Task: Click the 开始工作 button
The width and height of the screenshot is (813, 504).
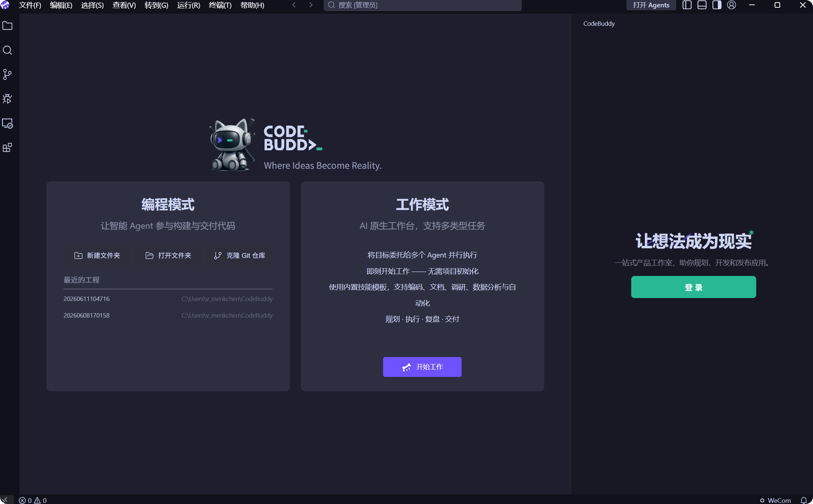Action: coord(422,367)
